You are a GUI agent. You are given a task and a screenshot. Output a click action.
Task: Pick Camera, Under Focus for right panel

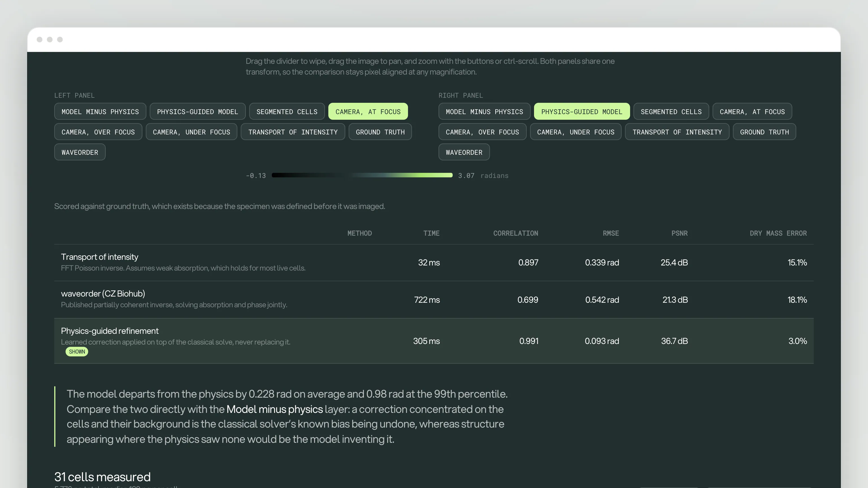(x=576, y=132)
